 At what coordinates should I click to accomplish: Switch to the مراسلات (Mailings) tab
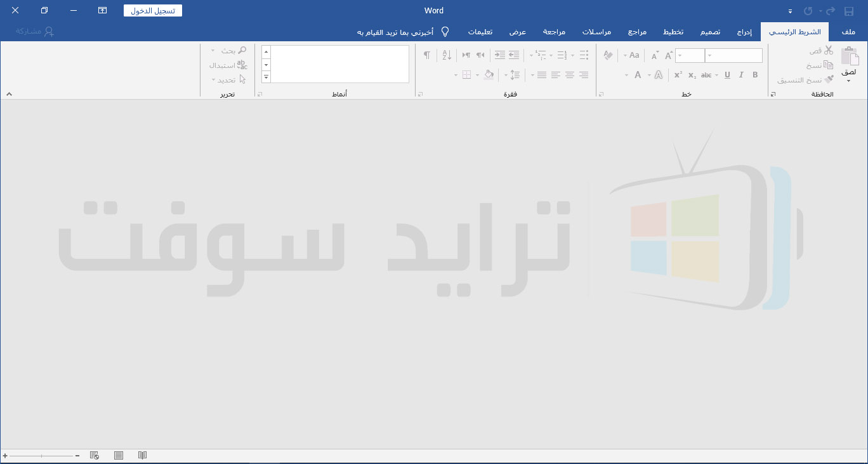click(596, 32)
